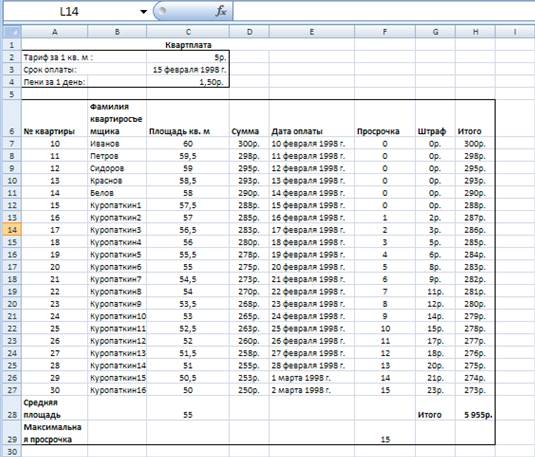This screenshot has width=535, height=457.
Task: Click the sum cell '283р.'
Action: tap(249, 230)
